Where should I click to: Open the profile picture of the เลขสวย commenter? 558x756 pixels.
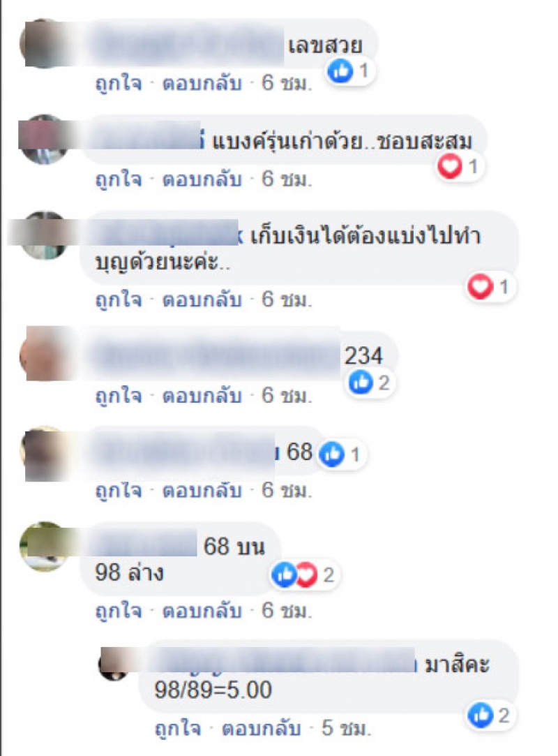tap(45, 43)
